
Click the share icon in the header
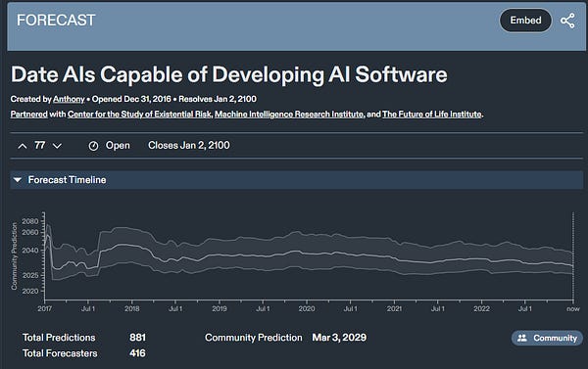point(567,21)
